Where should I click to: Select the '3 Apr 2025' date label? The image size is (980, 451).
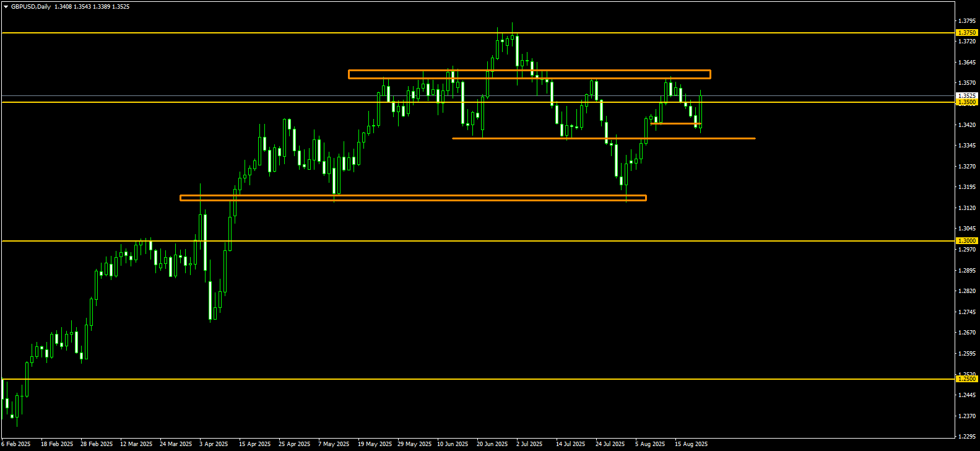(214, 444)
